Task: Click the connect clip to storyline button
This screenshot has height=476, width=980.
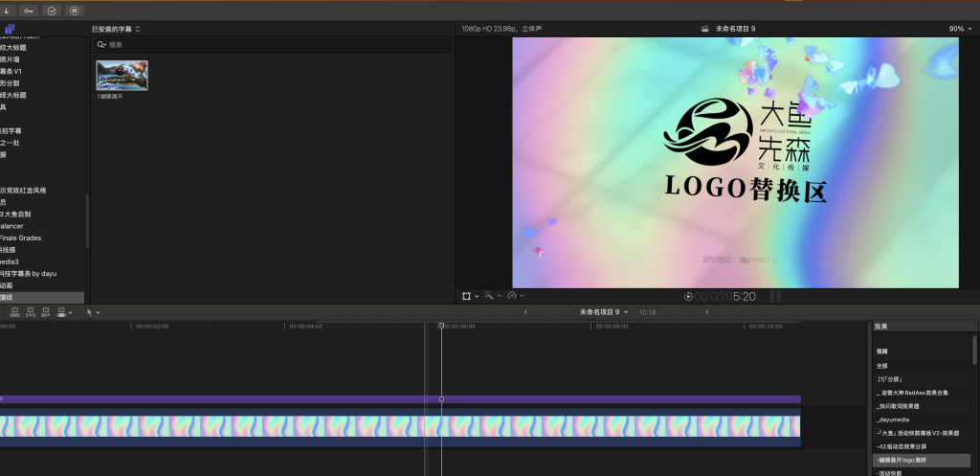Action: (15, 311)
